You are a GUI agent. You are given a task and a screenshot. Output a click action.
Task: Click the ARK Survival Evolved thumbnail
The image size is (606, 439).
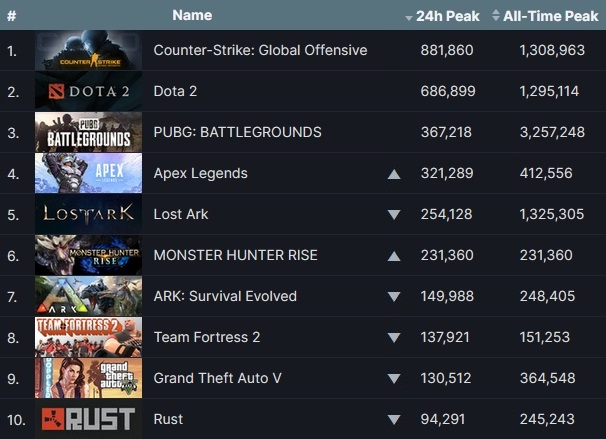coord(88,297)
